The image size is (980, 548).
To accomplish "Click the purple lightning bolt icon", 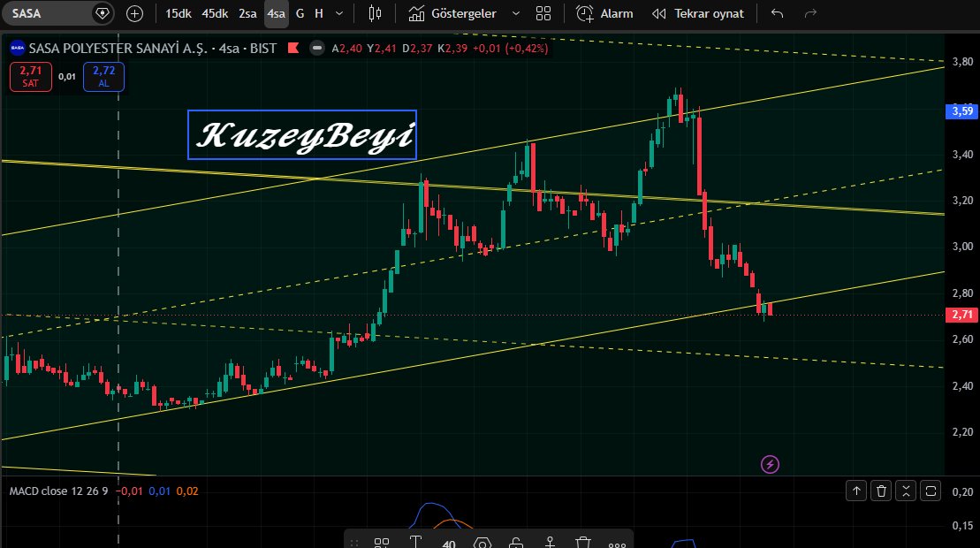I will click(770, 464).
